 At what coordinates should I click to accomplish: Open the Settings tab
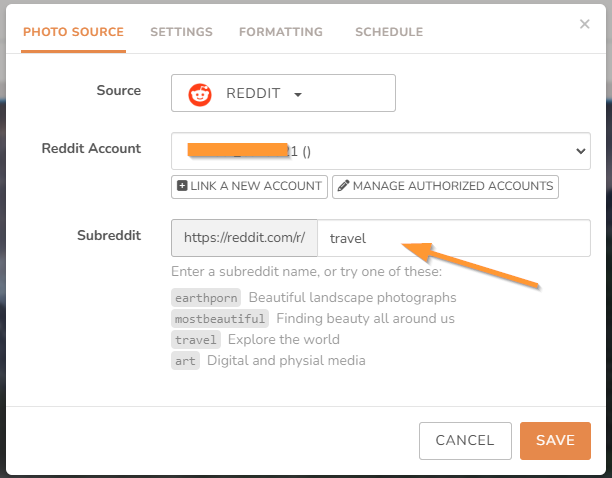181,32
